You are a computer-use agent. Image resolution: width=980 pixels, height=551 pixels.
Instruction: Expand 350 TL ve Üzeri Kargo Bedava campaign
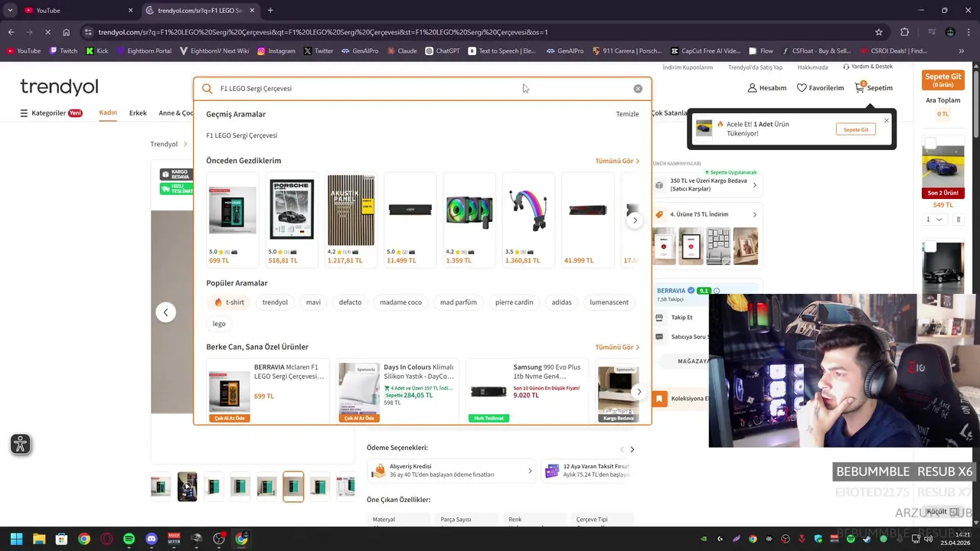pos(706,185)
